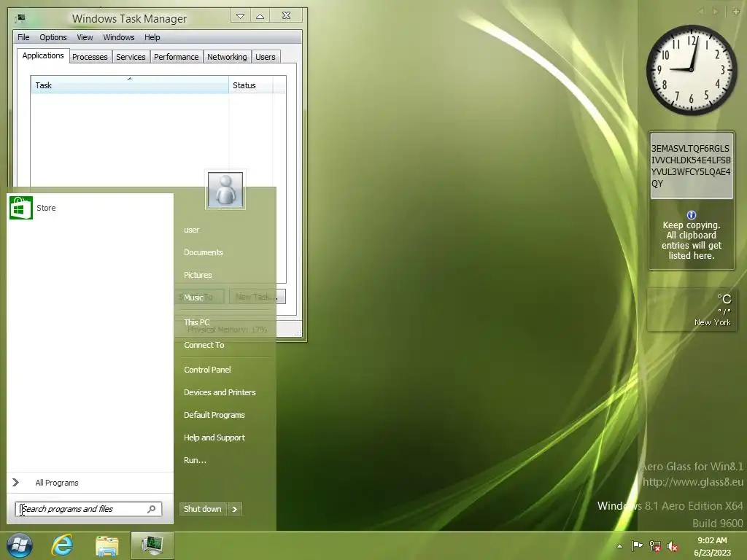The height and width of the screenshot is (560, 747).
Task: Click the clipboard gadget info icon
Action: click(692, 215)
